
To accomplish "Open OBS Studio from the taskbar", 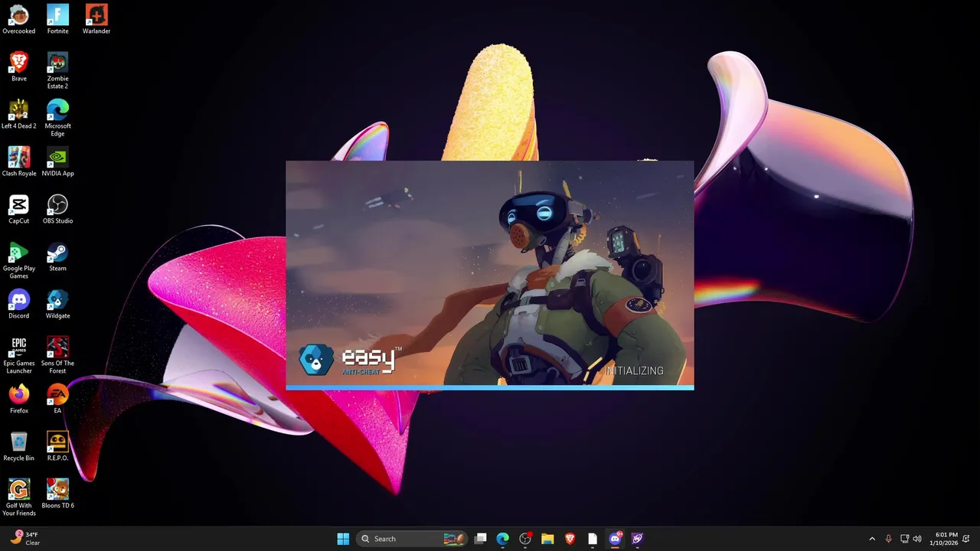I will pyautogui.click(x=525, y=539).
